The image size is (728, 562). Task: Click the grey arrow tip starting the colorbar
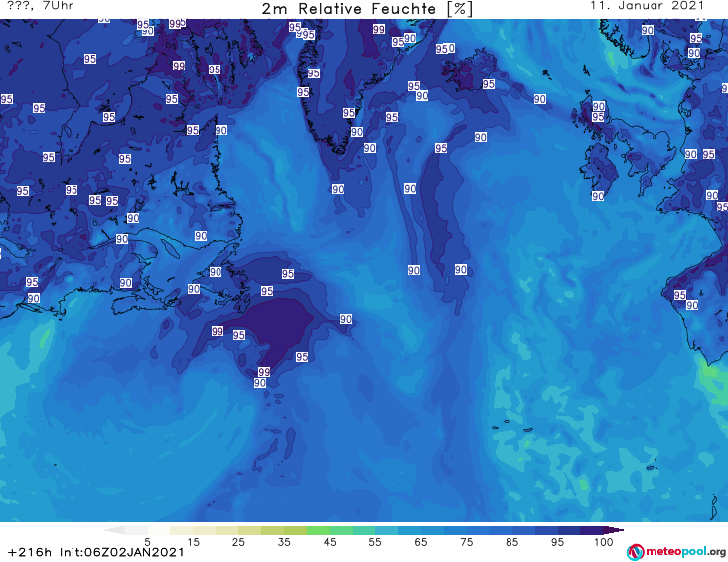coord(114,530)
